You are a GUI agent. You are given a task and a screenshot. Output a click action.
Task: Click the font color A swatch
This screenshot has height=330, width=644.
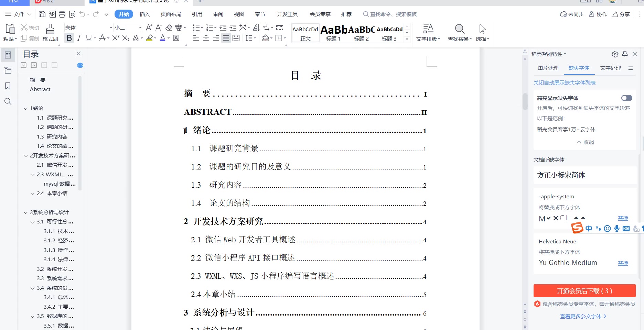point(163,38)
